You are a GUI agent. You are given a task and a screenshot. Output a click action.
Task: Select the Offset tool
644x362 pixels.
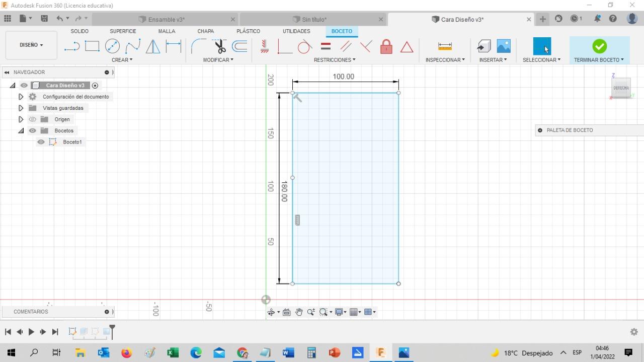[x=239, y=46]
